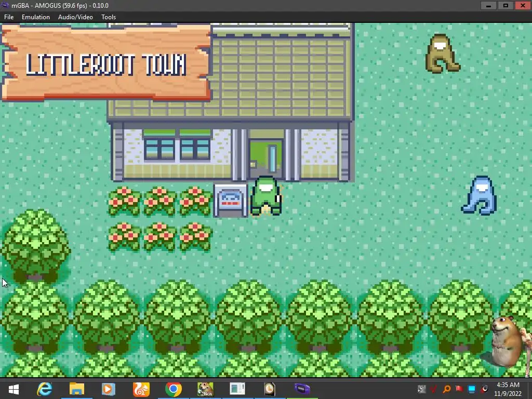Close the mGBA window
532x399 pixels.
[x=523, y=6]
